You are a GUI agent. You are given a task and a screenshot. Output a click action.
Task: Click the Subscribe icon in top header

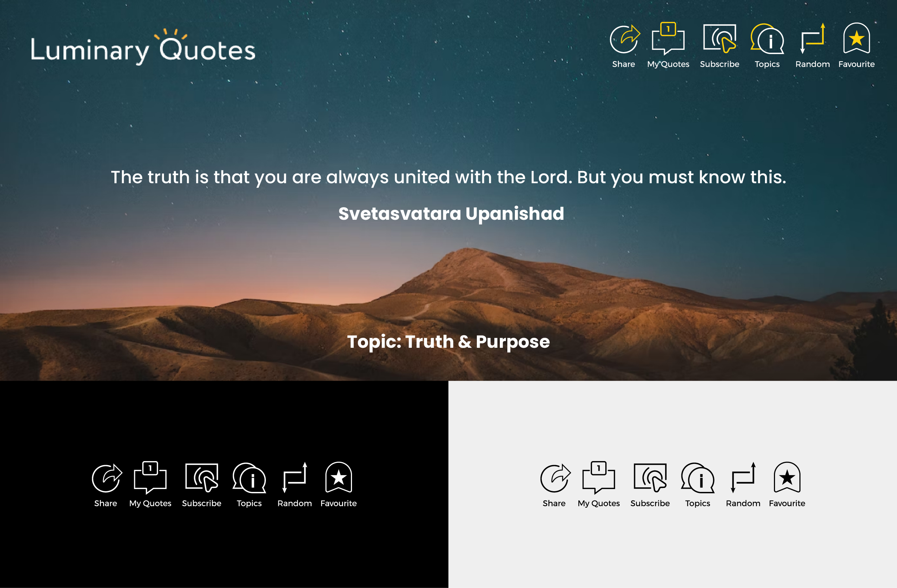719,38
